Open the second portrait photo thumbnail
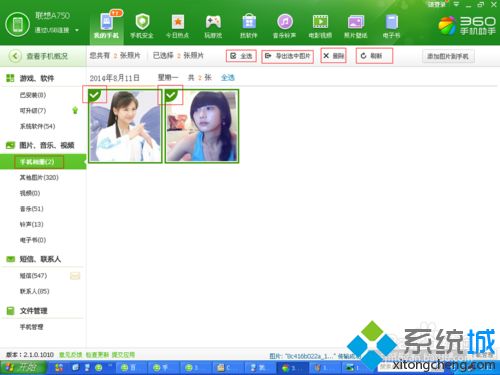The image size is (500, 375). coord(202,126)
